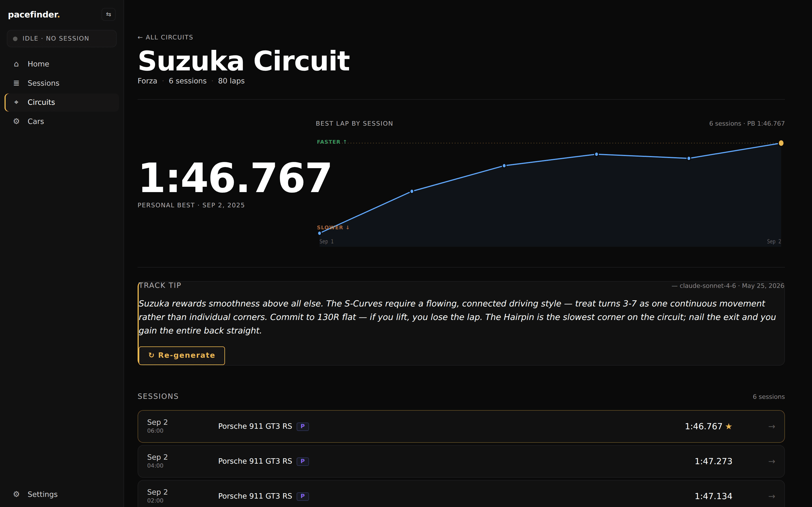Viewport: 812px width, 507px height.
Task: Click the pacefinder logo
Action: [34, 15]
